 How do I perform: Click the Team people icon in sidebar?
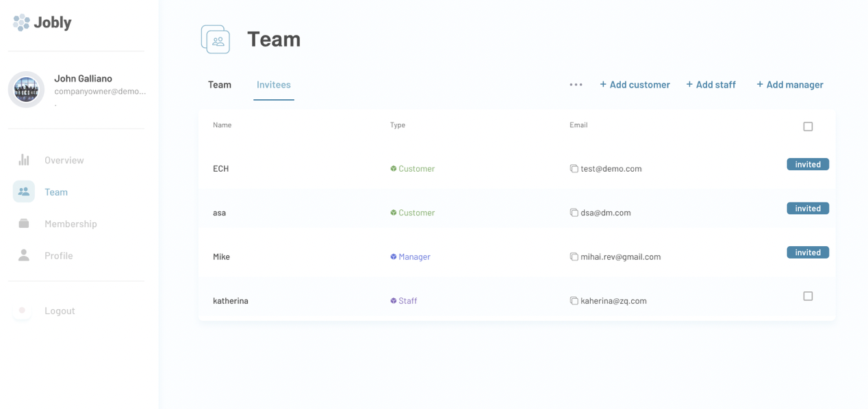point(24,192)
